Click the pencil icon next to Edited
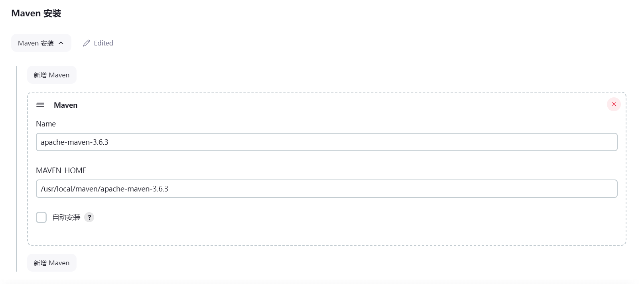This screenshot has height=284, width=644. point(87,43)
